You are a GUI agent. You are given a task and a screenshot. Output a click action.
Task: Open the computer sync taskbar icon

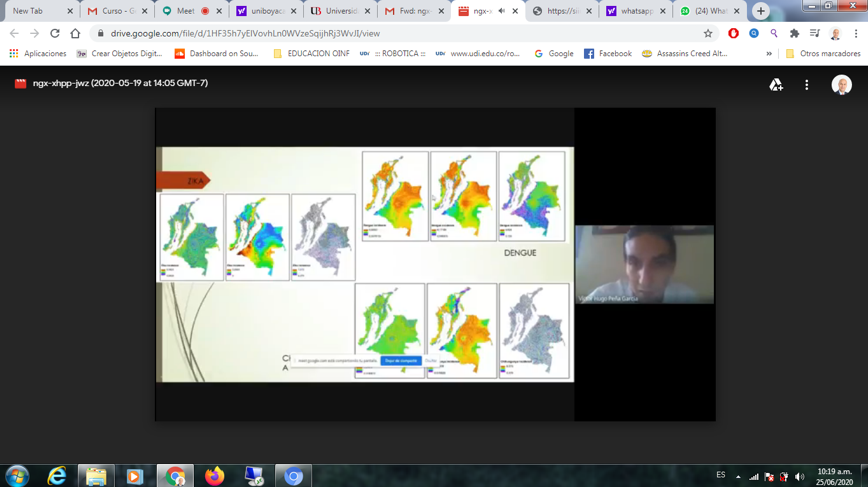[254, 476]
